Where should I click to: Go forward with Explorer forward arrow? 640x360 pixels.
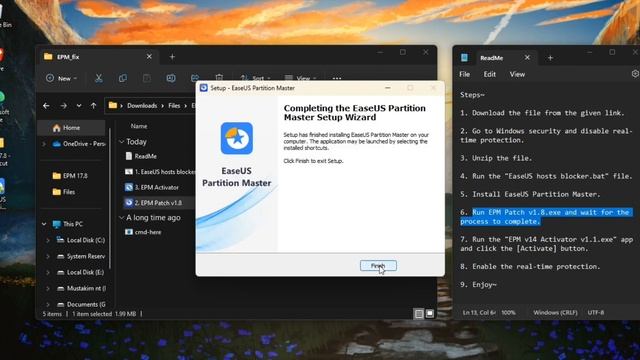(x=63, y=106)
